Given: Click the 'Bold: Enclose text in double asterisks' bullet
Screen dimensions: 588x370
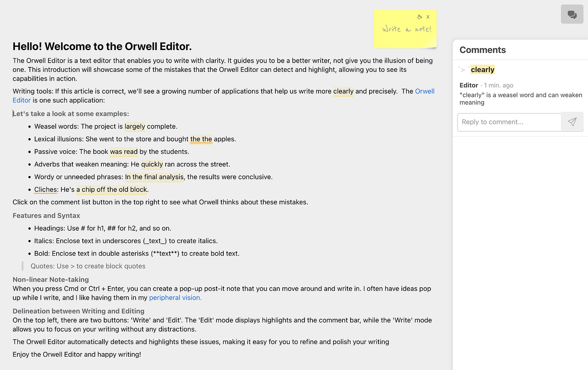Looking at the screenshot, I should (x=137, y=254).
